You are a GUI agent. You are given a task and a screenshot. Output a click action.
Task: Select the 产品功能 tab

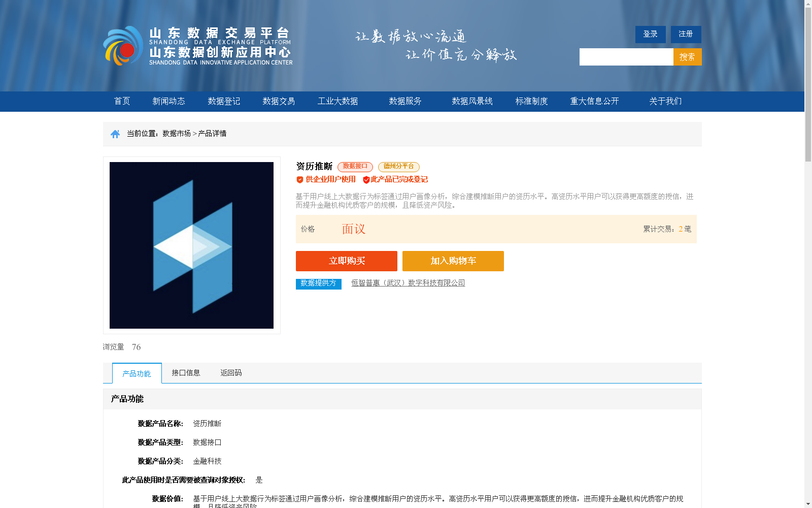click(137, 373)
